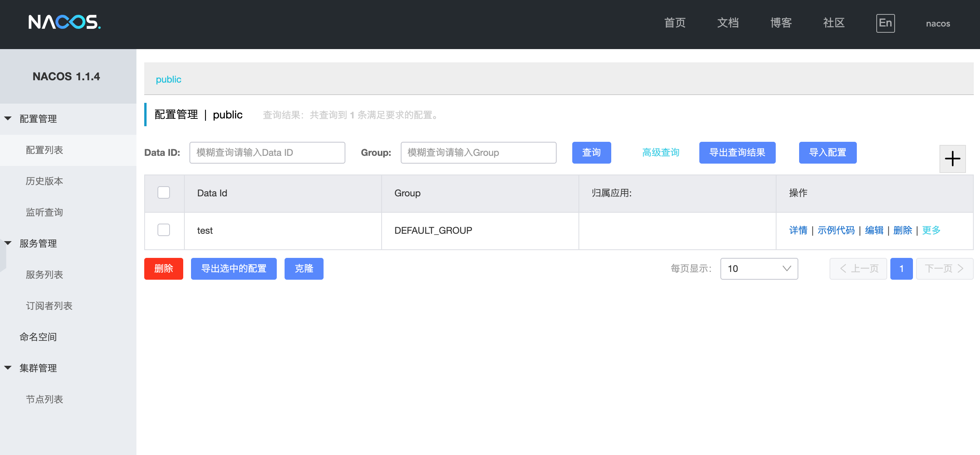Open 命名空间 menu item
This screenshot has height=455, width=980.
point(38,337)
